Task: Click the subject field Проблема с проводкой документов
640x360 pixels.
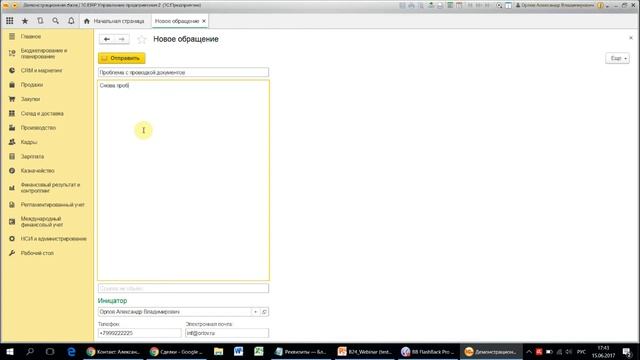Action: [x=183, y=72]
